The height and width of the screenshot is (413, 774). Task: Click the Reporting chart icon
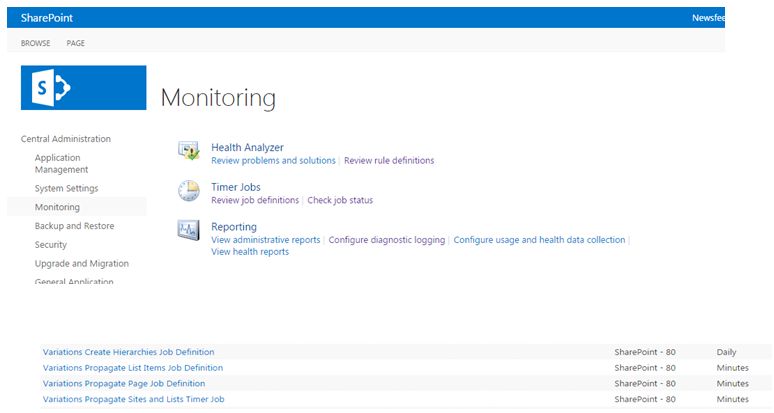coord(189,231)
